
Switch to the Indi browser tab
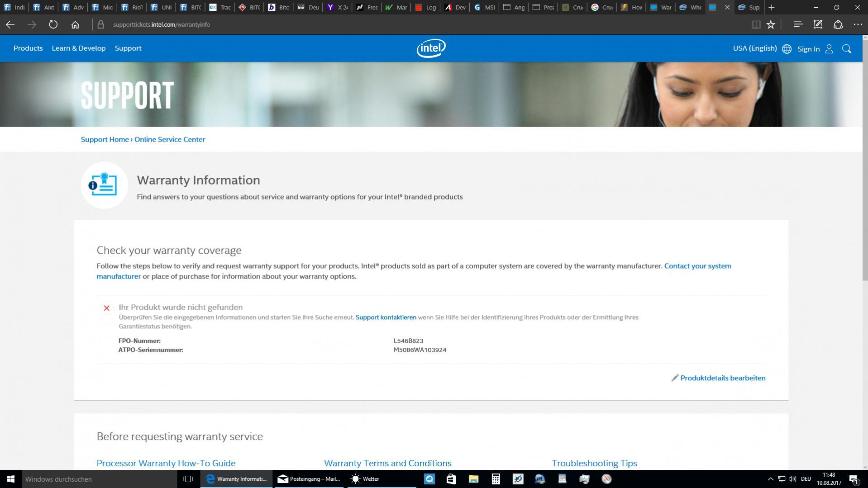coord(14,7)
